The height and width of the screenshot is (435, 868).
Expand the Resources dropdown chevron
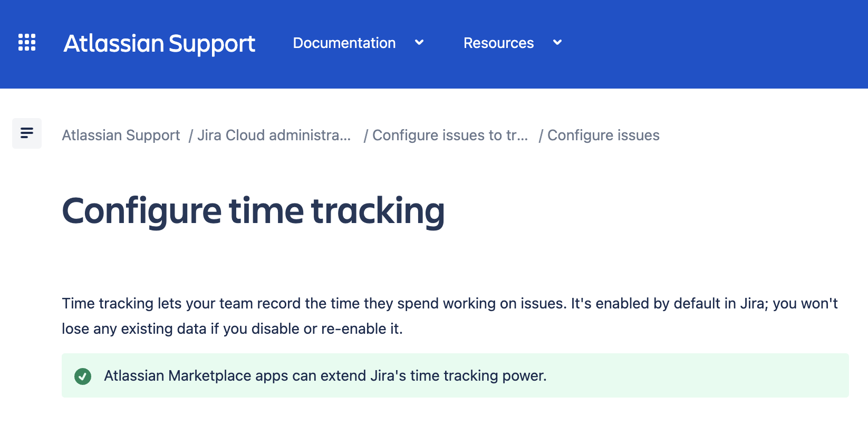[x=557, y=42]
